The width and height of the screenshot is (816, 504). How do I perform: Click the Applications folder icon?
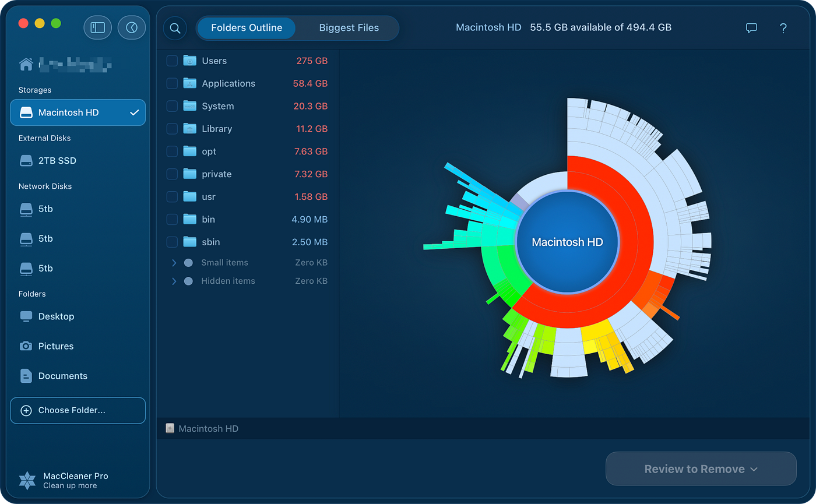pyautogui.click(x=189, y=83)
